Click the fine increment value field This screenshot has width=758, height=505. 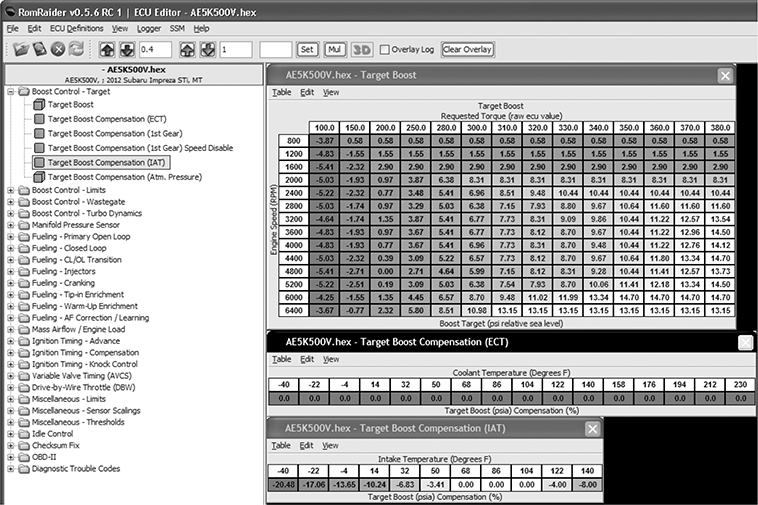[155, 48]
